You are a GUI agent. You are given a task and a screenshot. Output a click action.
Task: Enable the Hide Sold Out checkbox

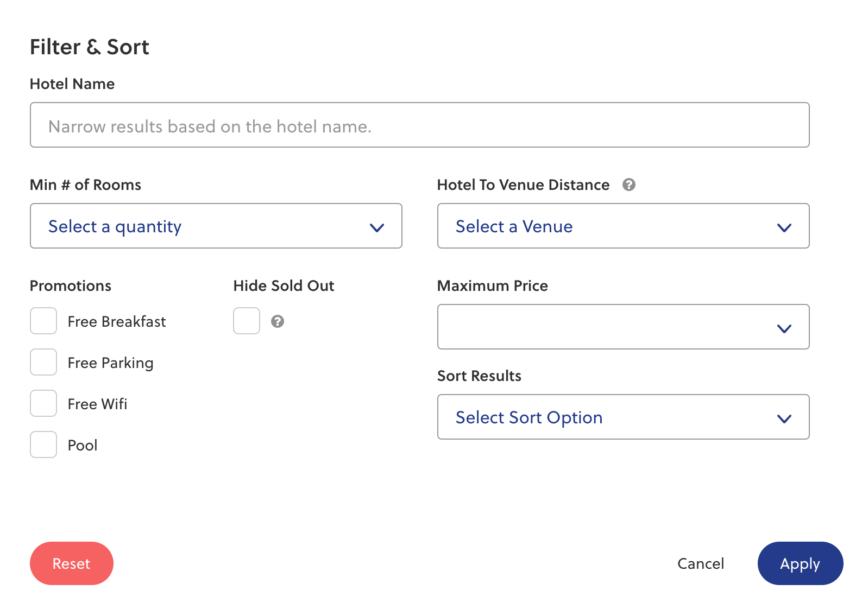[247, 321]
